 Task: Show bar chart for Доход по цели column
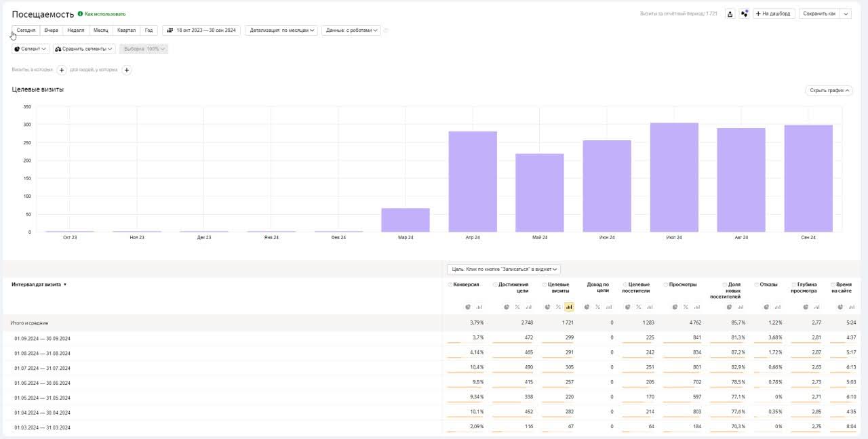609,307
